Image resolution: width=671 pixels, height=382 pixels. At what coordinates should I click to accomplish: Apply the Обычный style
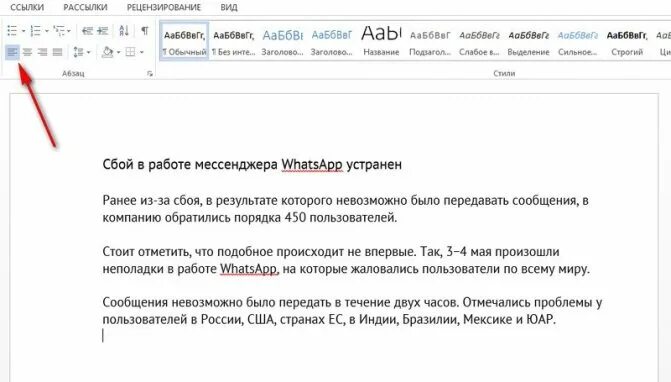coord(184,41)
